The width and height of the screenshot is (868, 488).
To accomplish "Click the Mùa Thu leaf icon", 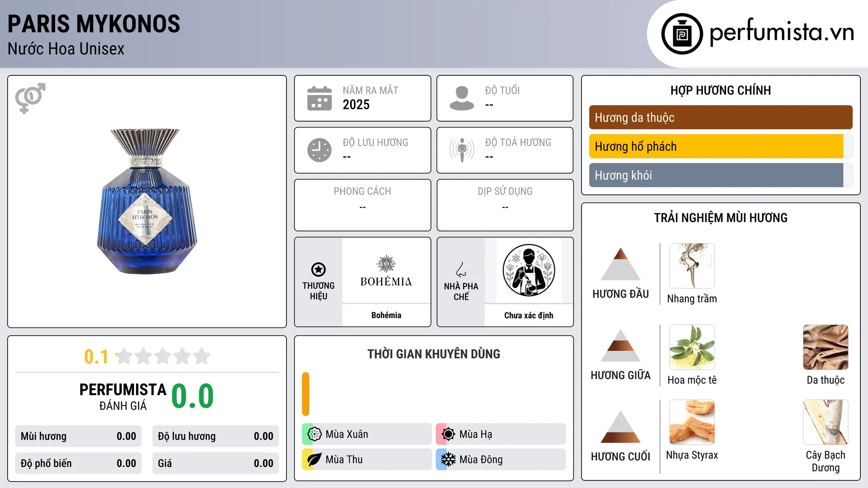I will pyautogui.click(x=314, y=459).
